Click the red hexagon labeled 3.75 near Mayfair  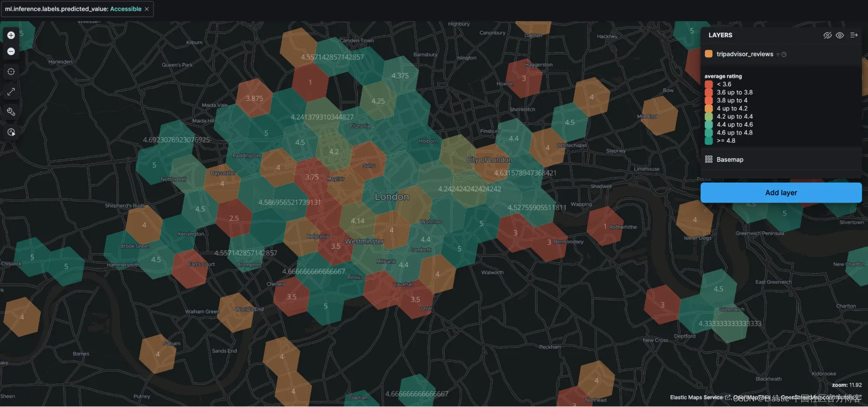312,177
